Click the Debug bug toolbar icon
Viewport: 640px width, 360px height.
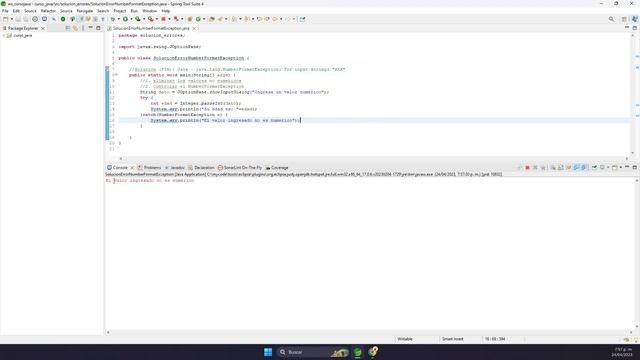point(113,19)
